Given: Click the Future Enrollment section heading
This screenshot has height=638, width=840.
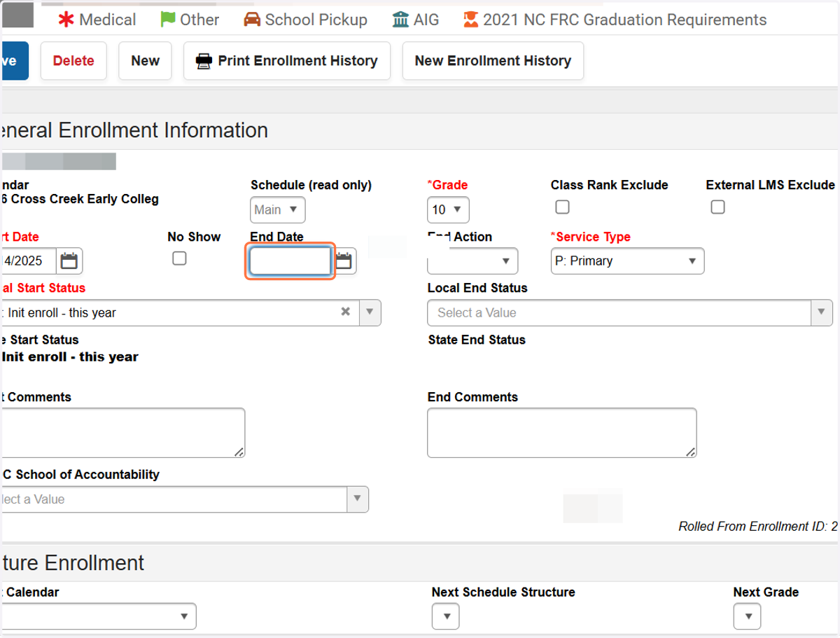Looking at the screenshot, I should click(72, 562).
